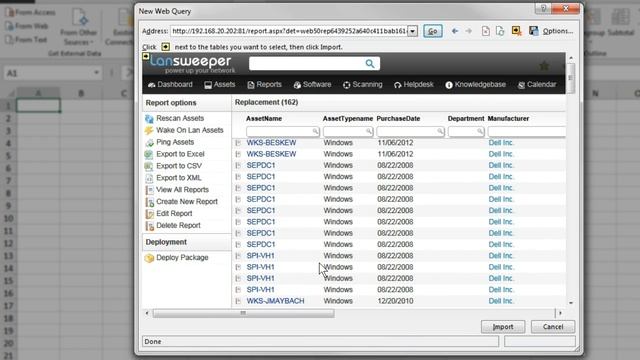Viewport: 640px width, 360px height.
Task: Click the Create New Report icon
Action: pos(149,202)
